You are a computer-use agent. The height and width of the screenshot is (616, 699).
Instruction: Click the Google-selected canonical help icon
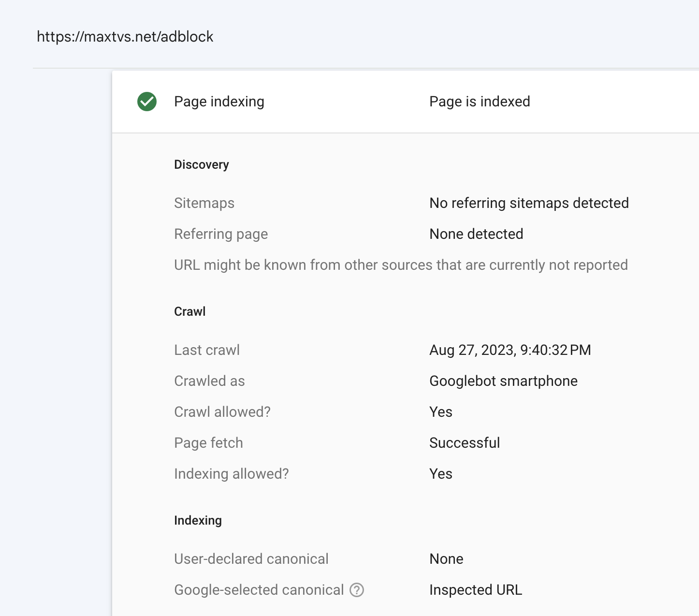click(x=357, y=590)
